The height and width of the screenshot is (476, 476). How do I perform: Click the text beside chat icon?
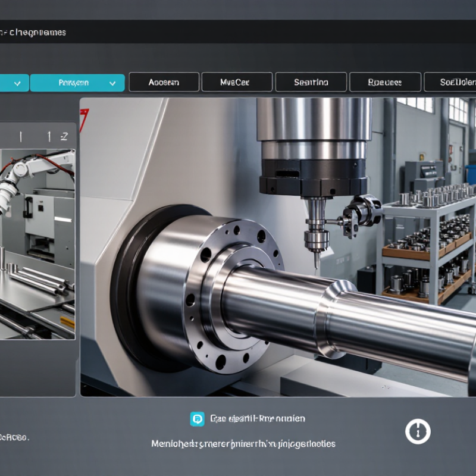258,419
